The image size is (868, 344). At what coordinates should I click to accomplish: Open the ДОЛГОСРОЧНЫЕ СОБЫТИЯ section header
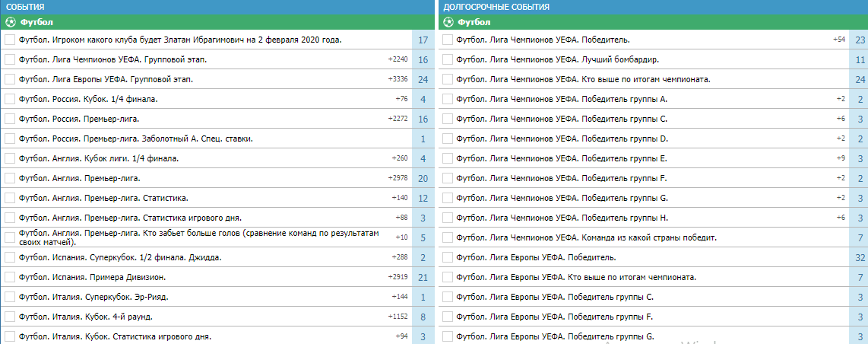[x=496, y=7]
